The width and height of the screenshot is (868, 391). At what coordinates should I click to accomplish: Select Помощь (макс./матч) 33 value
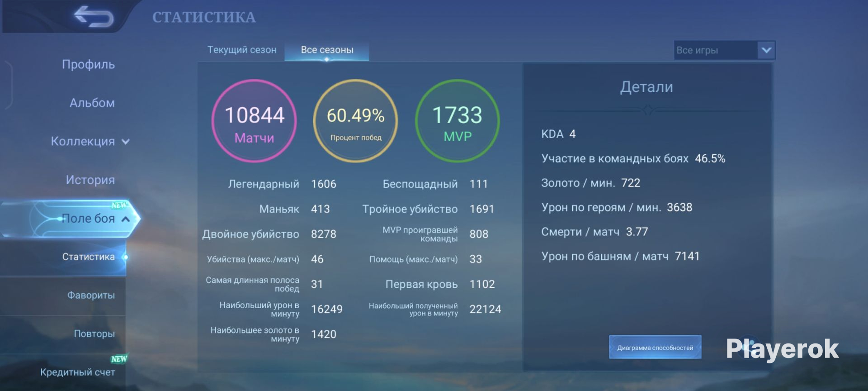(x=476, y=259)
